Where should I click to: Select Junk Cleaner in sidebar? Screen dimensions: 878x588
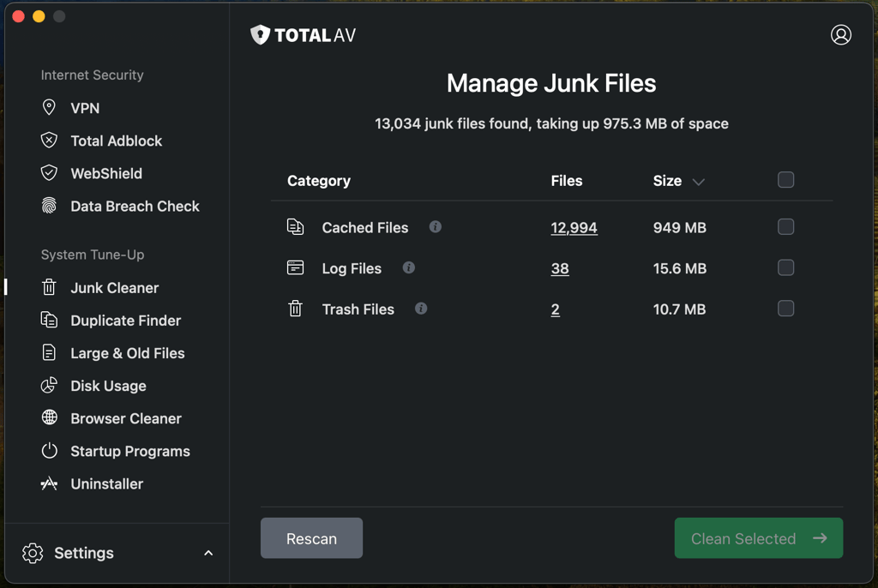pos(115,288)
